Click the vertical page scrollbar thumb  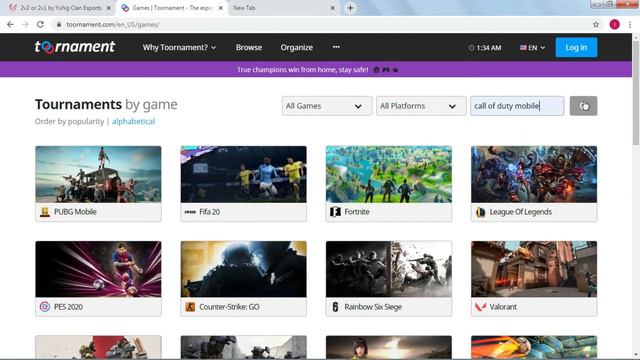click(636, 93)
